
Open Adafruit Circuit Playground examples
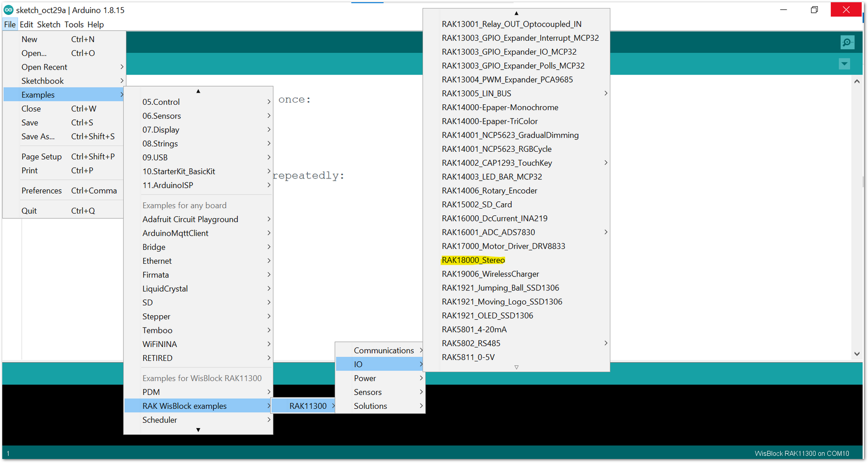(198, 220)
